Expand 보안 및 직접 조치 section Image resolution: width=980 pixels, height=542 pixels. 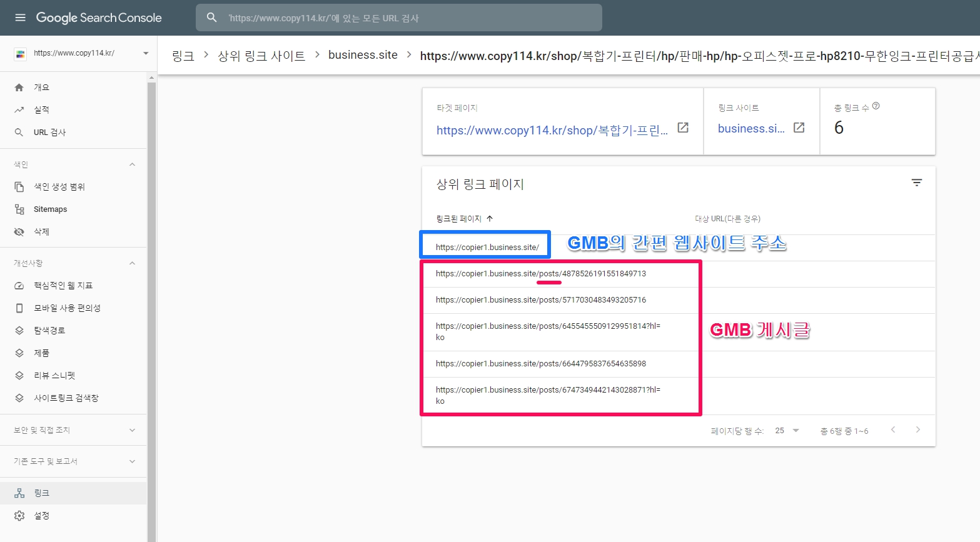pyautogui.click(x=73, y=430)
